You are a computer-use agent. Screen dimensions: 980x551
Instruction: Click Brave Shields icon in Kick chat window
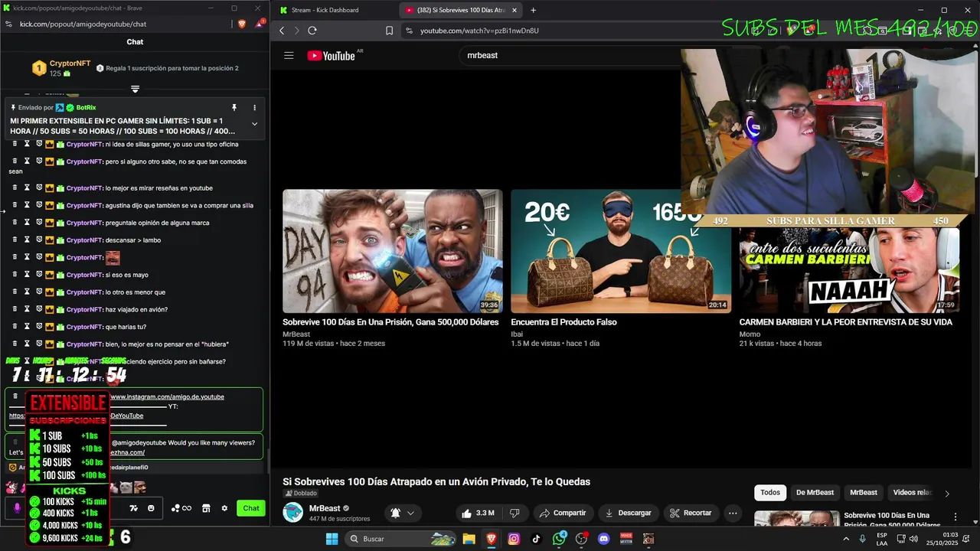coord(242,24)
